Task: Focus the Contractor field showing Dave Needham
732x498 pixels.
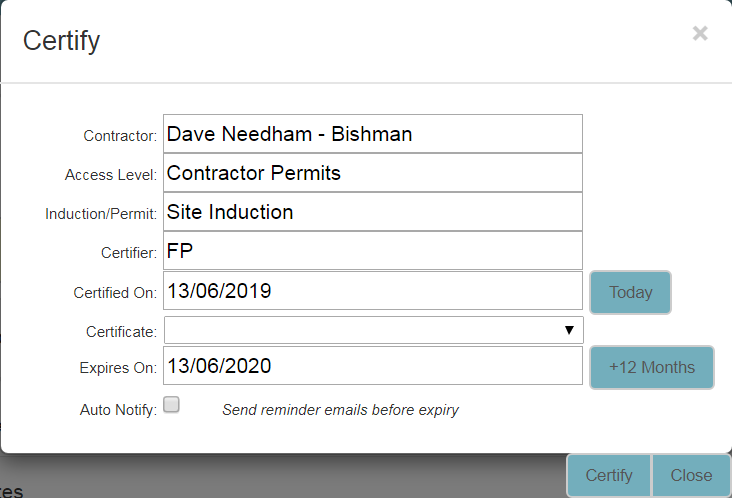Action: [x=372, y=134]
